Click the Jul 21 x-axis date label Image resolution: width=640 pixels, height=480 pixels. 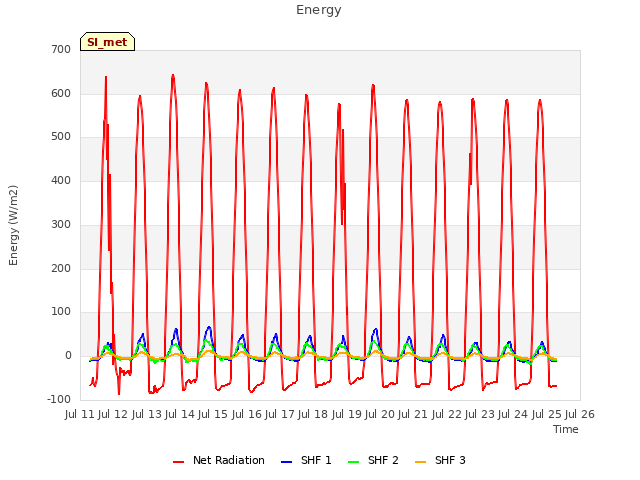413,415
